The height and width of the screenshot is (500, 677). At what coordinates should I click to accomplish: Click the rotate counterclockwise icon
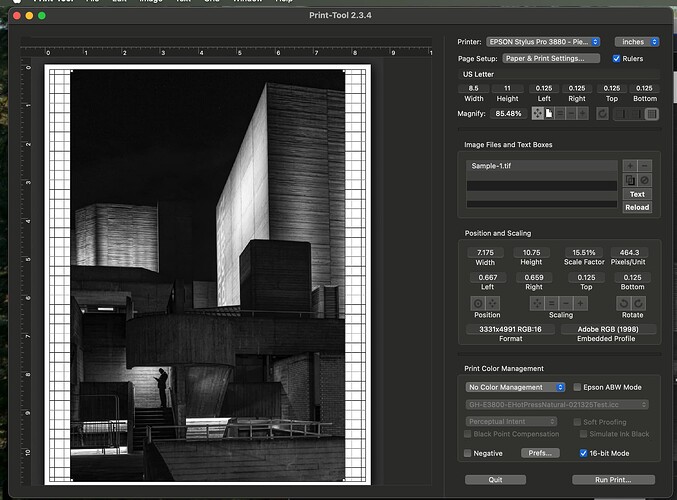625,303
